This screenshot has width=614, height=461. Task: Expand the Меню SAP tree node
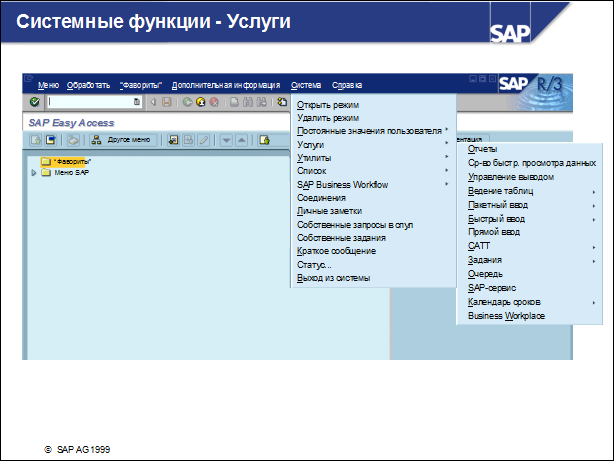pos(34,173)
